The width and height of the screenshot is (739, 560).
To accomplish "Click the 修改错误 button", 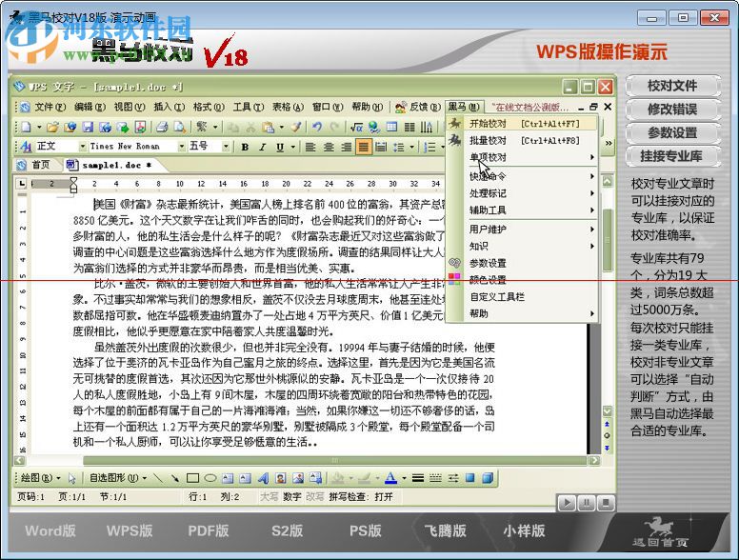I will point(672,110).
